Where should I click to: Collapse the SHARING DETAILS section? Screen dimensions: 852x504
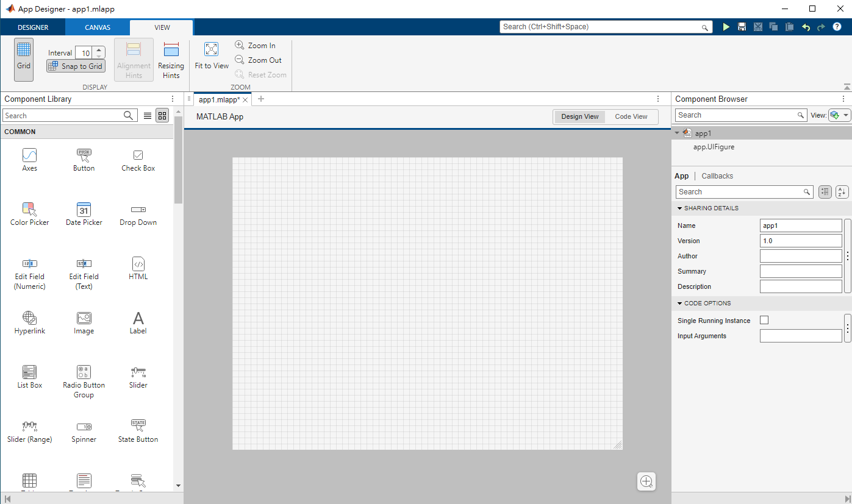coord(680,208)
